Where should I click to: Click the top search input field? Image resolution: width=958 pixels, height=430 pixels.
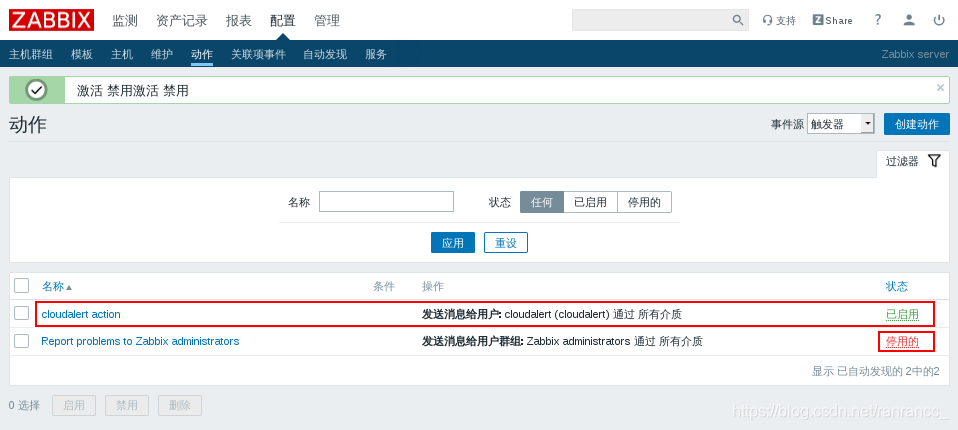click(x=651, y=20)
